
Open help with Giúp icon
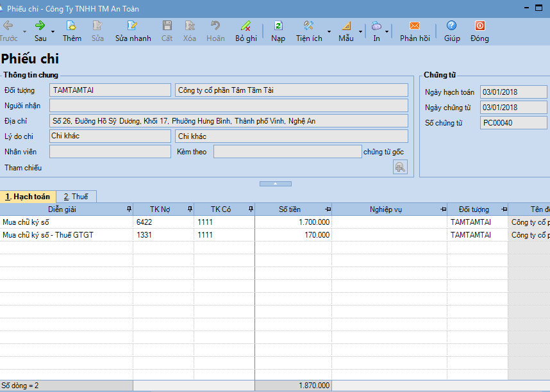(451, 26)
